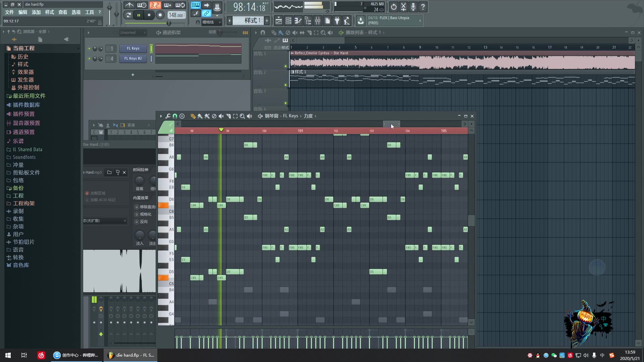Mute 音轨 1 with green LED
The width and height of the screenshot is (644, 362).
[x=285, y=66]
